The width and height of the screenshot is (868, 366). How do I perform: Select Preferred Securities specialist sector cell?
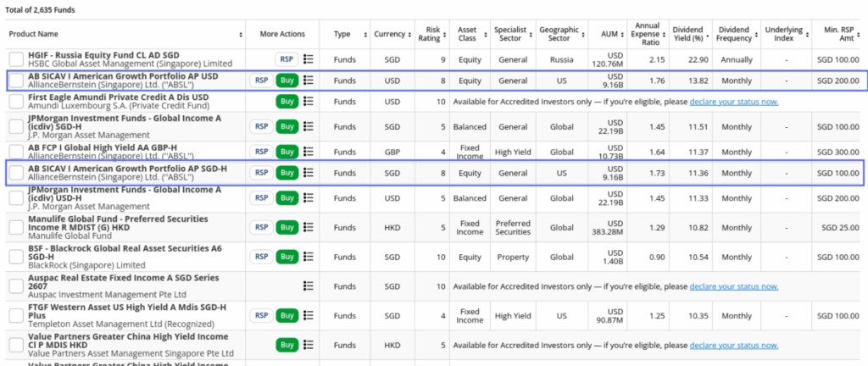point(513,227)
